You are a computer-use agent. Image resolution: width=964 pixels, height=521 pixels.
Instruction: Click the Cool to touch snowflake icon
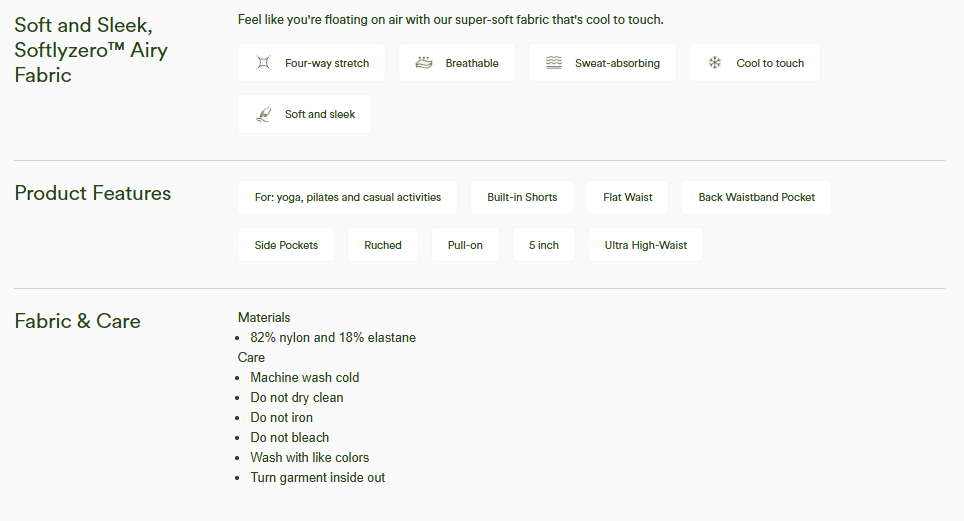(x=715, y=63)
